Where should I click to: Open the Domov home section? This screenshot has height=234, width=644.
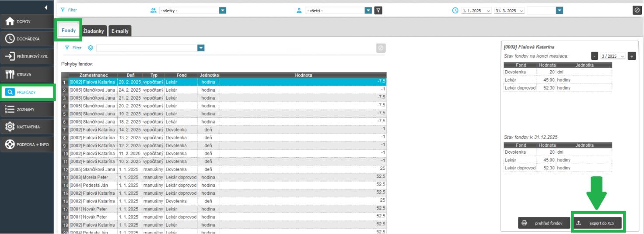coord(26,22)
